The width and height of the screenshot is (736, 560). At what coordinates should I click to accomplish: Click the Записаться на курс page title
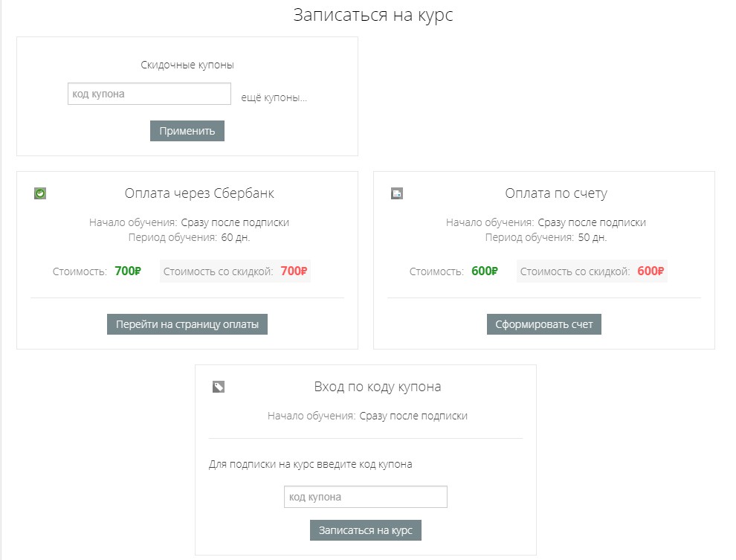[373, 16]
